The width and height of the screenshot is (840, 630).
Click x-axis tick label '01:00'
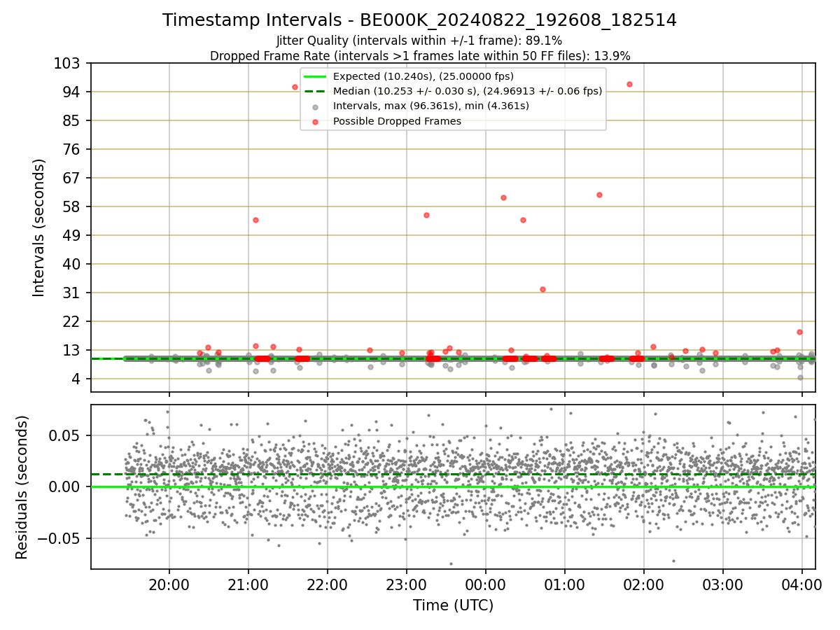[565, 584]
